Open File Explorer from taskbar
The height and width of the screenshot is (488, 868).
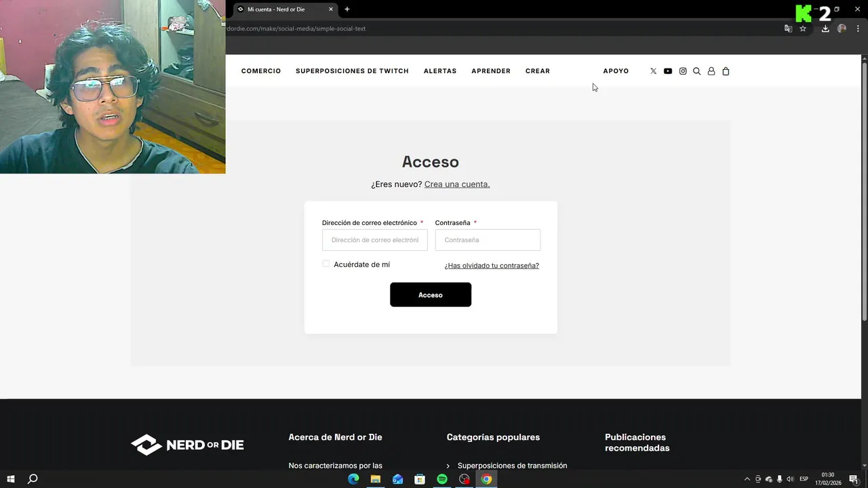point(376,479)
